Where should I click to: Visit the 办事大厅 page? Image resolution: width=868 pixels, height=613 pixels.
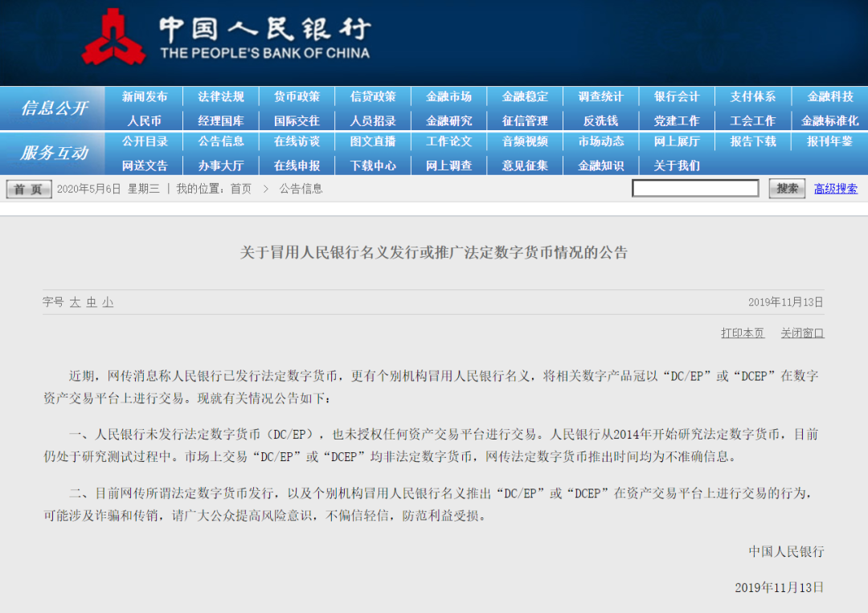click(x=221, y=166)
